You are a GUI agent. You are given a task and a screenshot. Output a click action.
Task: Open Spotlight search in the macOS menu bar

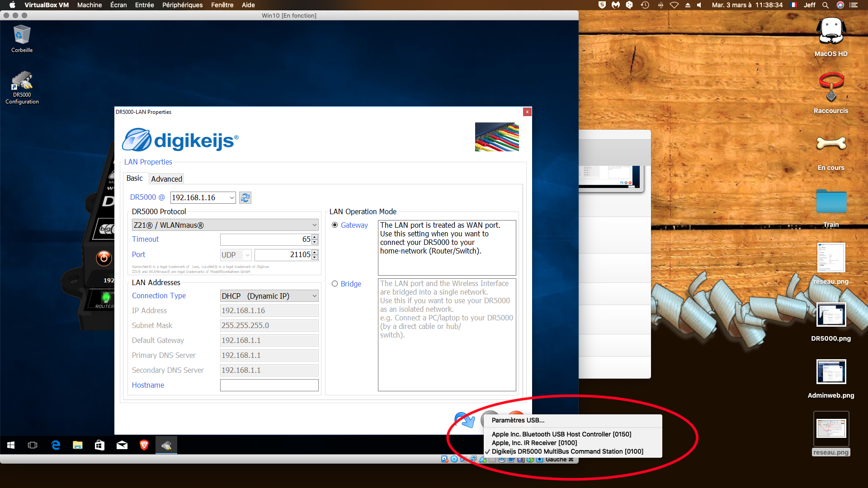tap(825, 5)
